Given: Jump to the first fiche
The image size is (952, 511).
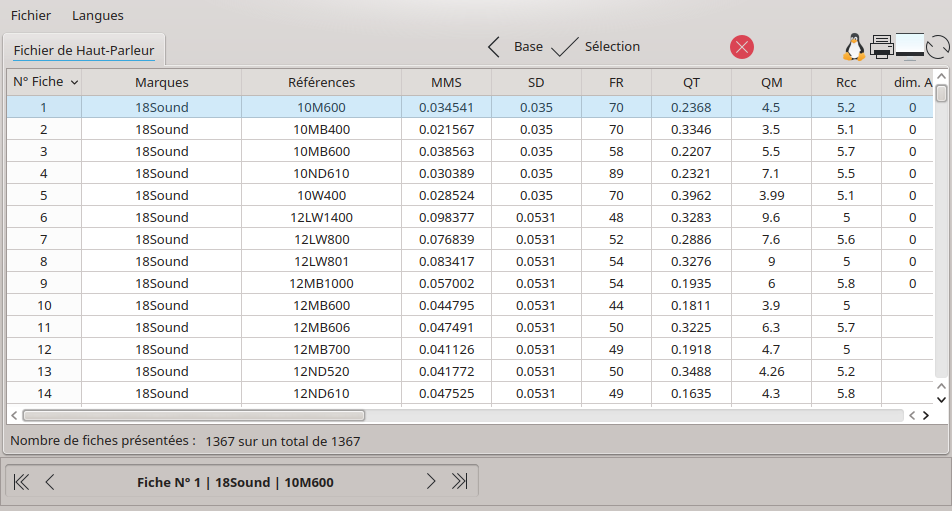Looking at the screenshot, I should 21,482.
